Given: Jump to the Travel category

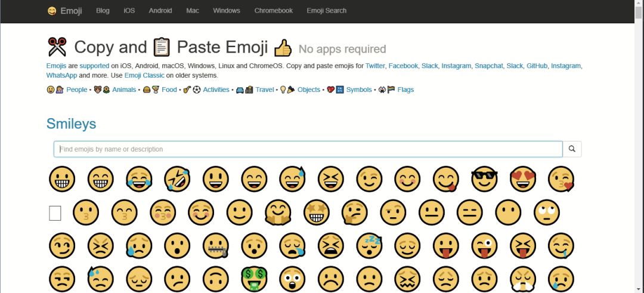Looking at the screenshot, I should [x=265, y=90].
